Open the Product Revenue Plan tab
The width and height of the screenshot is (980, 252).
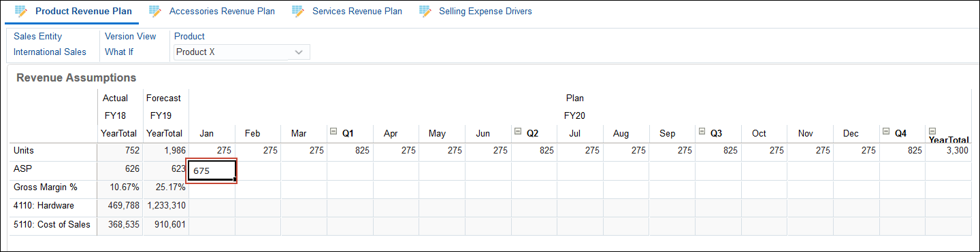coord(84,12)
